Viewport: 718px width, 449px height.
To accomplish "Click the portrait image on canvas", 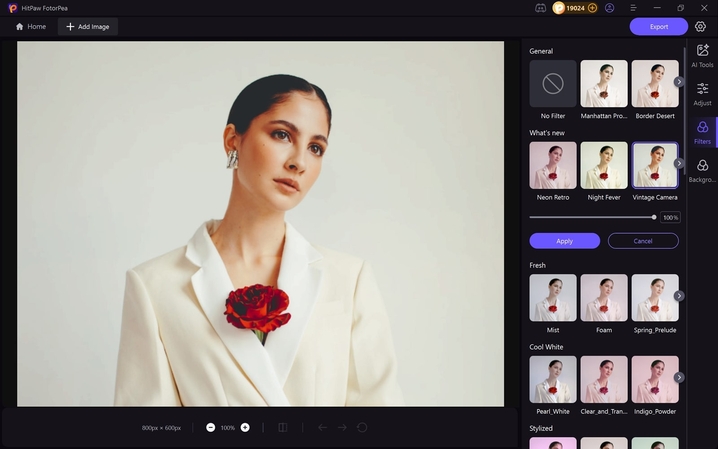I will [261, 224].
